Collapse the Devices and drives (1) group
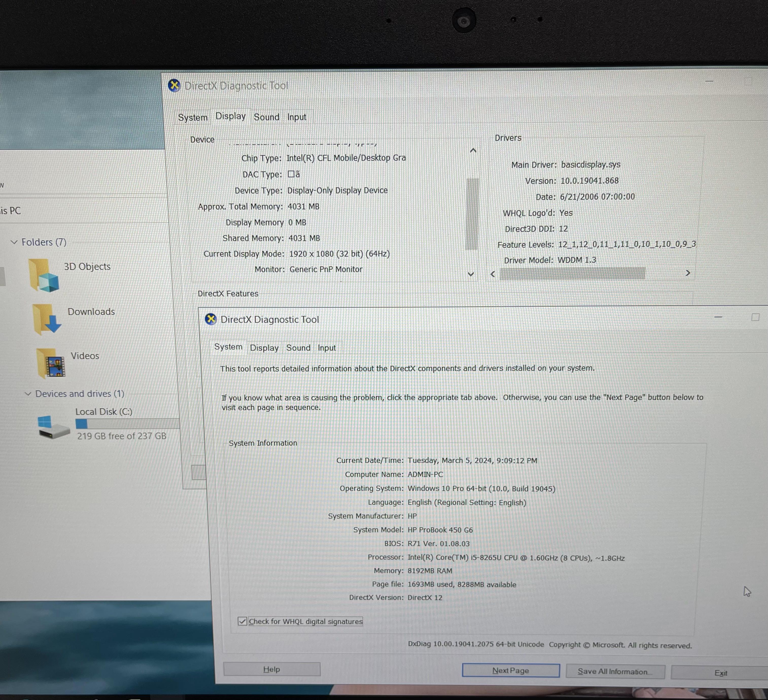 pyautogui.click(x=28, y=393)
